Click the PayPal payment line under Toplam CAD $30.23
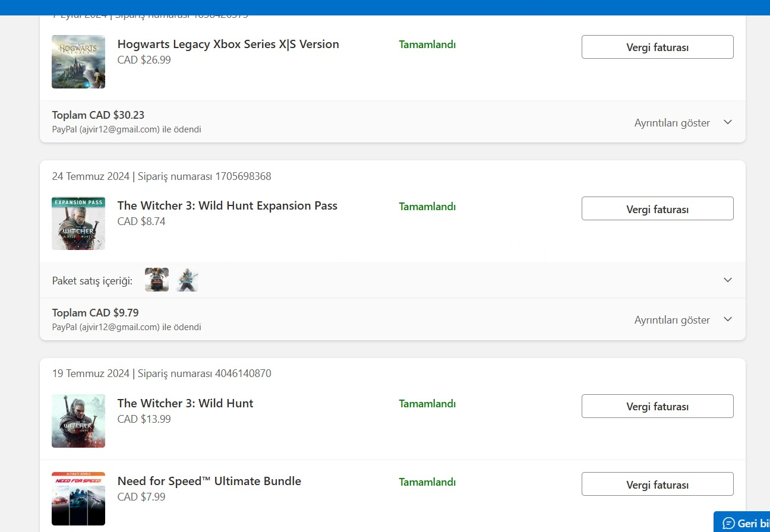Image resolution: width=770 pixels, height=532 pixels. [127, 129]
